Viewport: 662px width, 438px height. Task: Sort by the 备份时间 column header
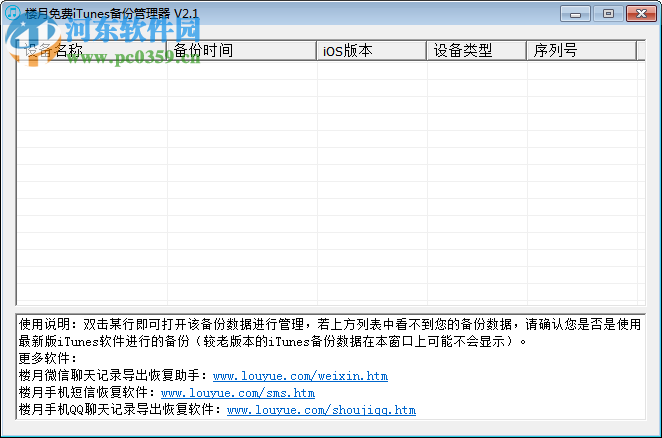click(x=242, y=51)
